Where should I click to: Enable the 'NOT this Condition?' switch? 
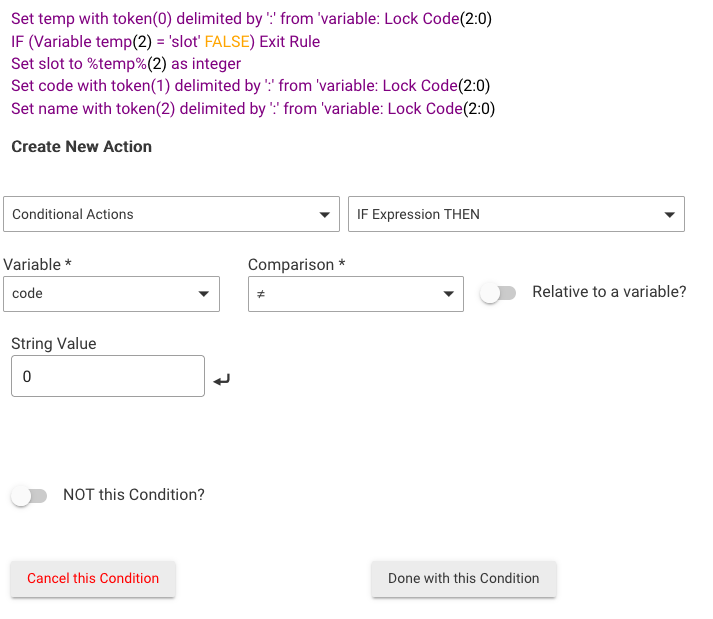pos(29,496)
